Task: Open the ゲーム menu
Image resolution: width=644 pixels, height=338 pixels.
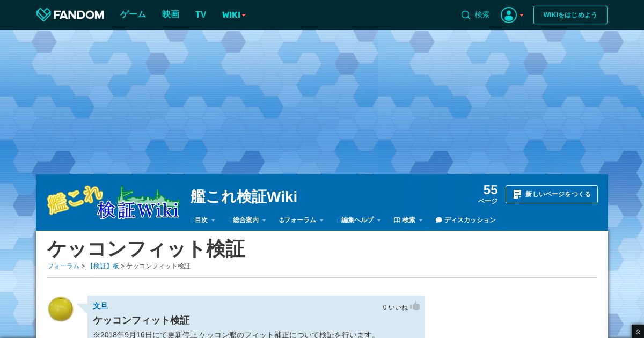Action: (x=133, y=14)
